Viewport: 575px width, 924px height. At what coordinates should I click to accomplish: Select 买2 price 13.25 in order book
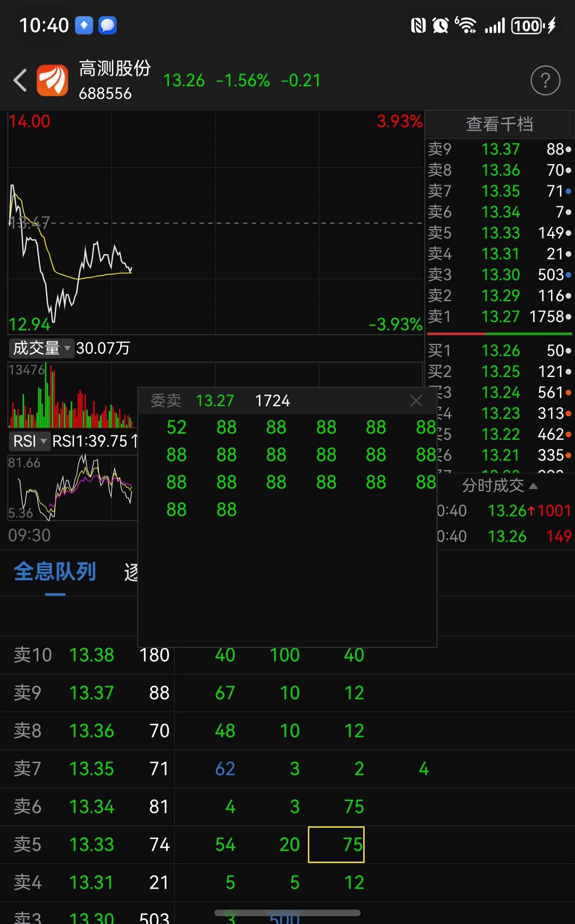[501, 372]
